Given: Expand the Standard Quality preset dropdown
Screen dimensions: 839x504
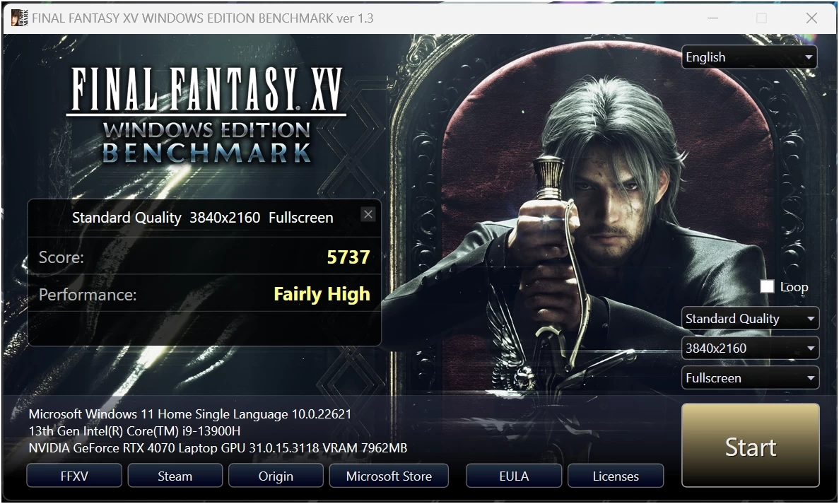Looking at the screenshot, I should click(750, 318).
